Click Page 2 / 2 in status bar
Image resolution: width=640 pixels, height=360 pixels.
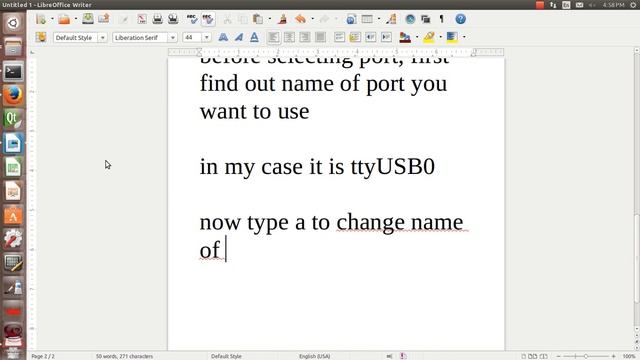pyautogui.click(x=43, y=356)
